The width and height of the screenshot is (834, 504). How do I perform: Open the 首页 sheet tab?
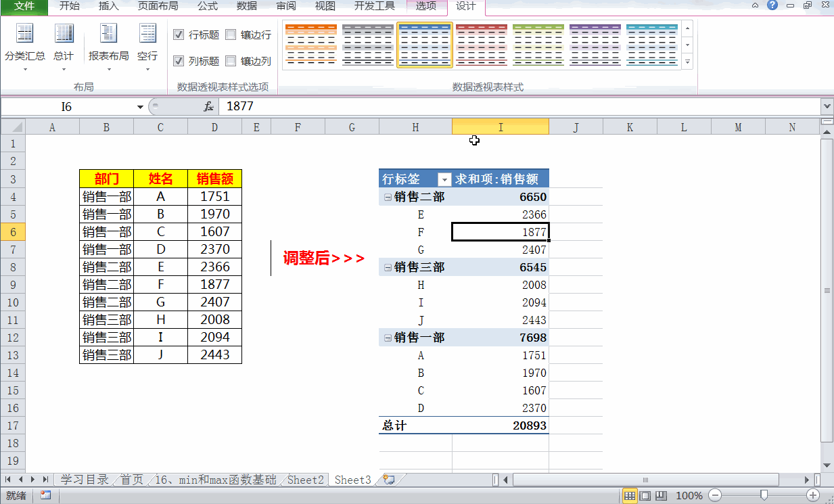click(133, 480)
